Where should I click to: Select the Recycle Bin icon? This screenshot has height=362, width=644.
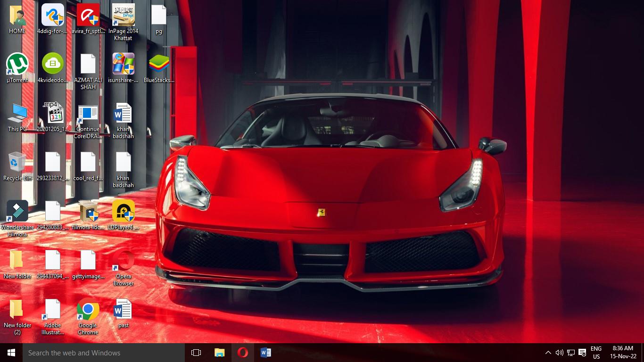tap(17, 162)
